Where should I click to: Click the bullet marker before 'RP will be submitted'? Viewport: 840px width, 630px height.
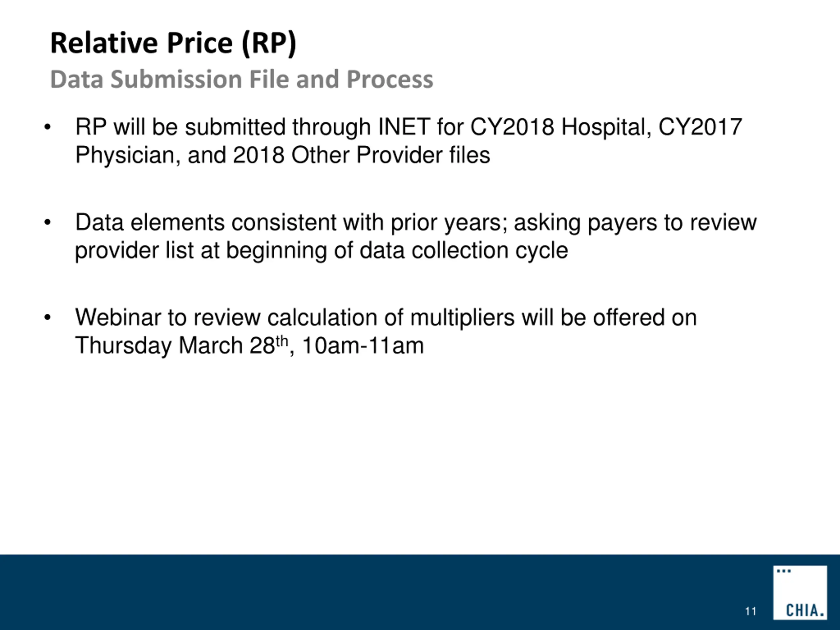[x=47, y=128]
